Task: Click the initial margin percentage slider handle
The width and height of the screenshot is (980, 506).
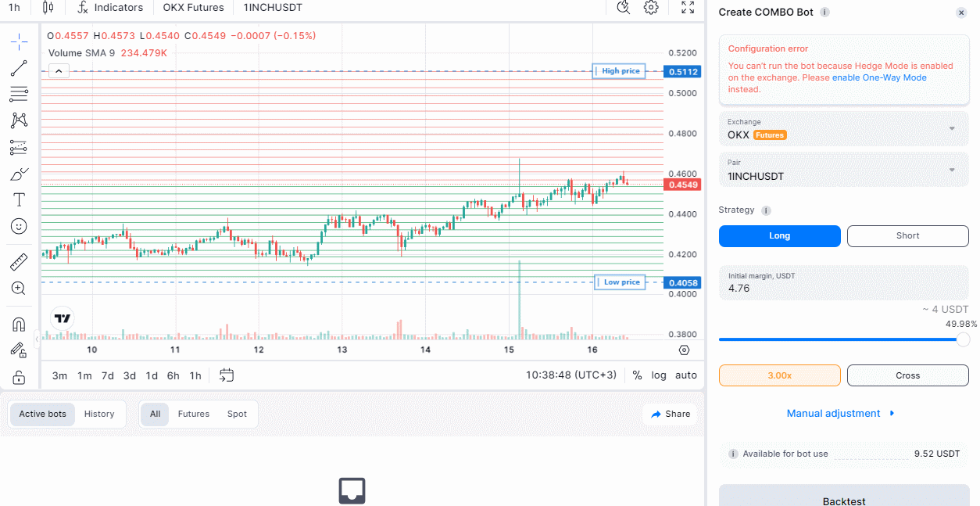Action: [x=963, y=339]
